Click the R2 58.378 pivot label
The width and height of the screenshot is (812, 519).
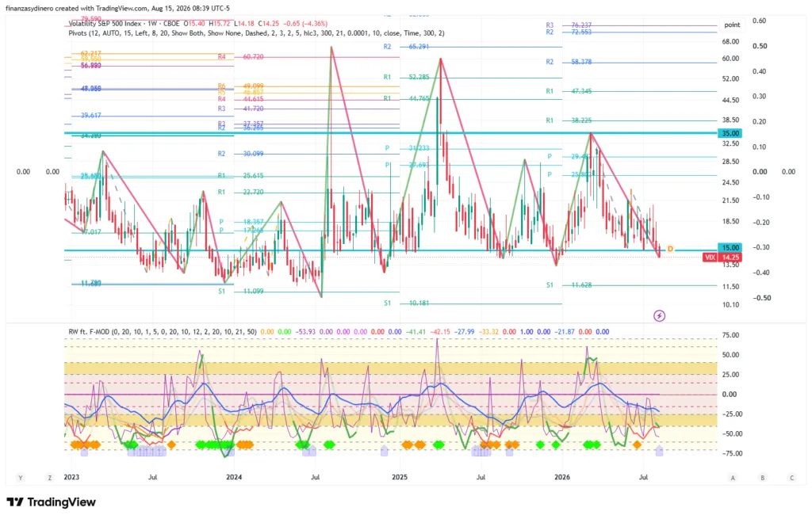pyautogui.click(x=569, y=62)
